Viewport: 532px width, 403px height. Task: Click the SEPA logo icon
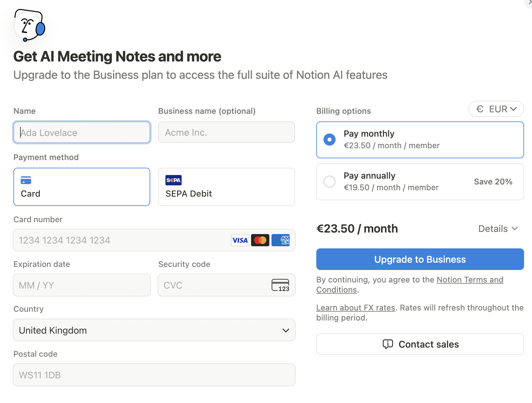pyautogui.click(x=173, y=180)
